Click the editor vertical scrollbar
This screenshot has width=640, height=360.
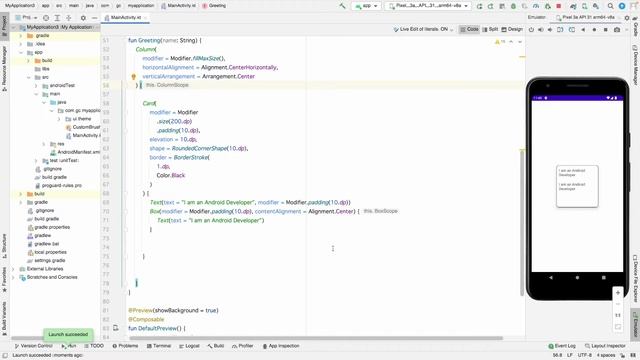click(522, 222)
